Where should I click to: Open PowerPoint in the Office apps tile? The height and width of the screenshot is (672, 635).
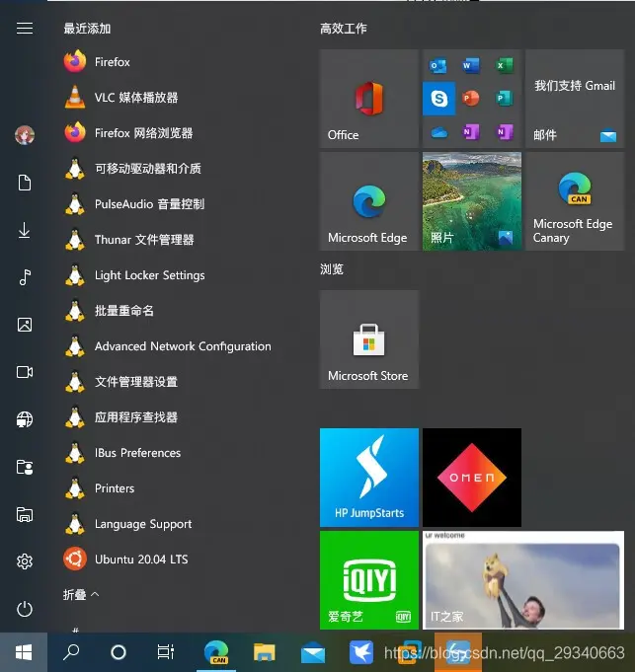pyautogui.click(x=471, y=99)
